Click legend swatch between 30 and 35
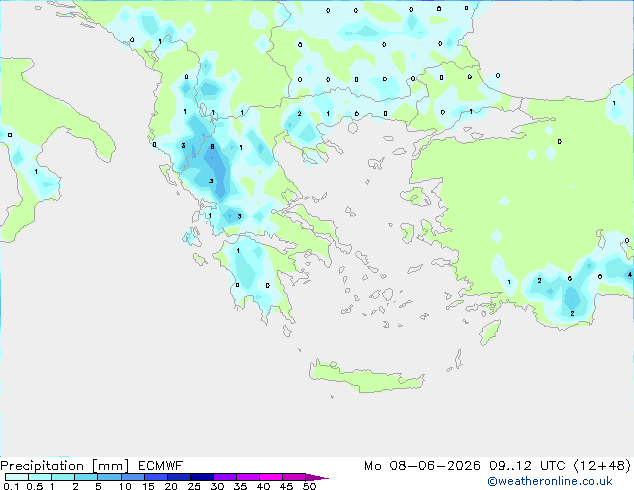 [224, 477]
